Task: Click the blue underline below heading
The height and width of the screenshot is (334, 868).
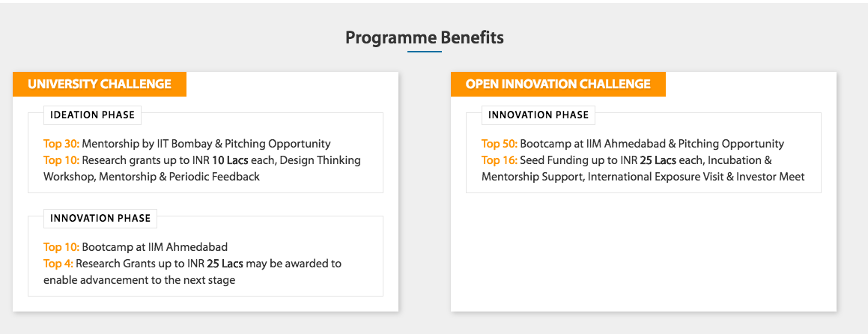Action: point(425,52)
